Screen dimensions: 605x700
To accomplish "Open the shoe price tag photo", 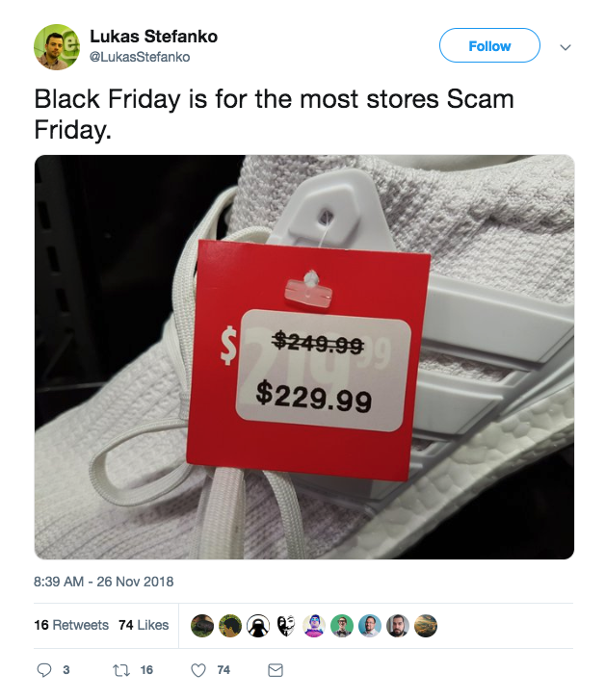I will pos(304,357).
